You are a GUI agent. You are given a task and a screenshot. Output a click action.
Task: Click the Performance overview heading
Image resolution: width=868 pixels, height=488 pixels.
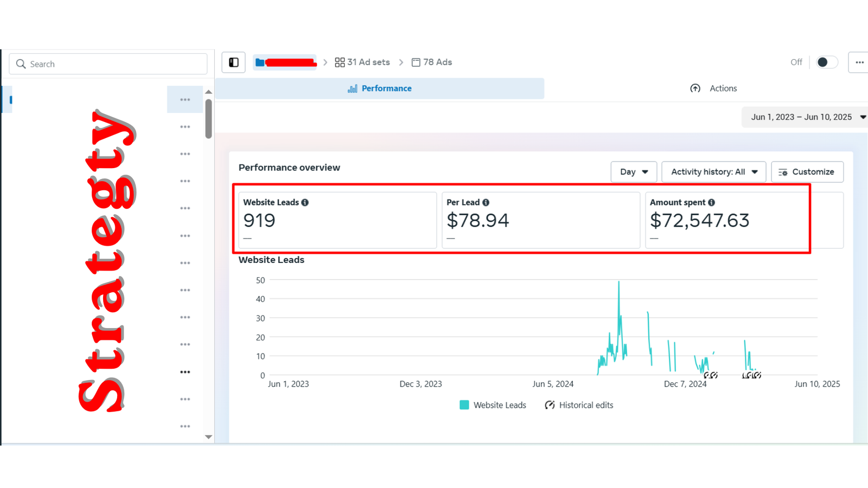click(289, 168)
